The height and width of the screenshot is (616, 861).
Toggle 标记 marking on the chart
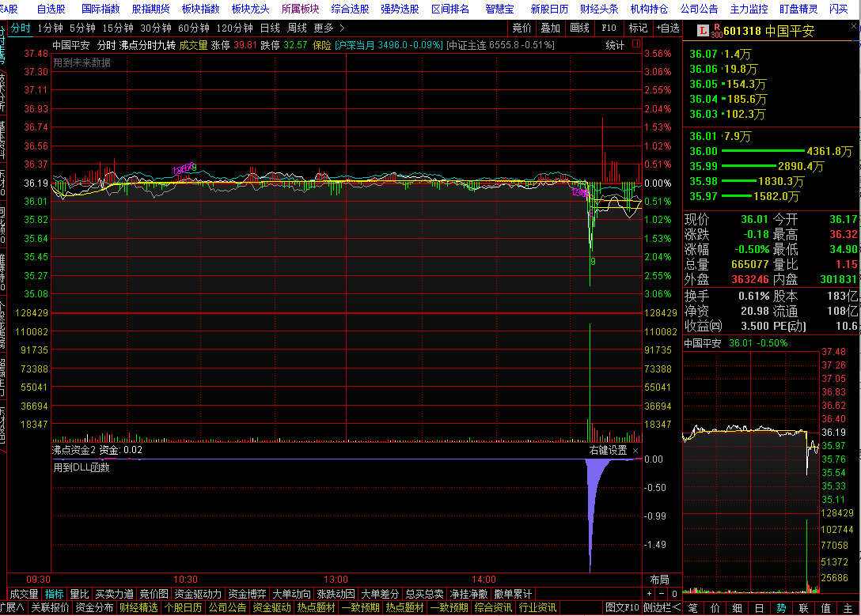(637, 28)
